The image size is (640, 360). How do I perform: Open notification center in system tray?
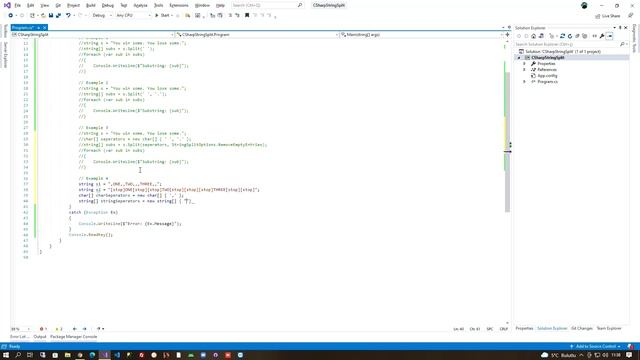(629, 355)
